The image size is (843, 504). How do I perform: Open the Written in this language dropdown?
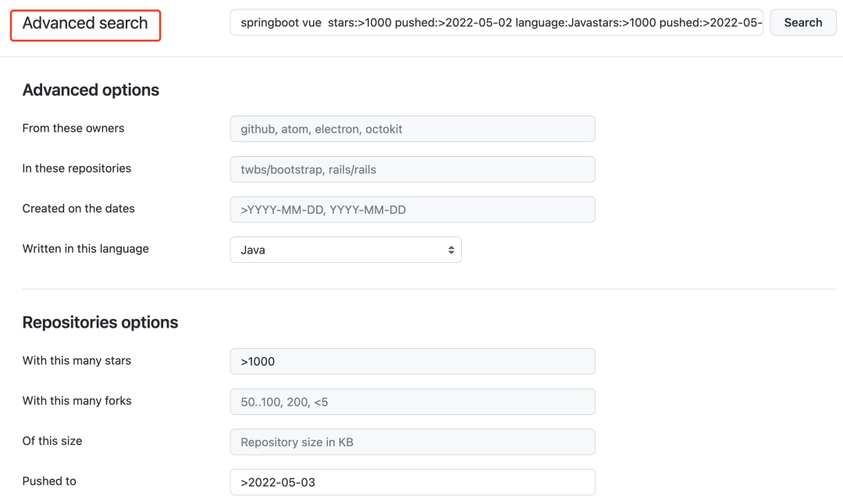point(346,250)
